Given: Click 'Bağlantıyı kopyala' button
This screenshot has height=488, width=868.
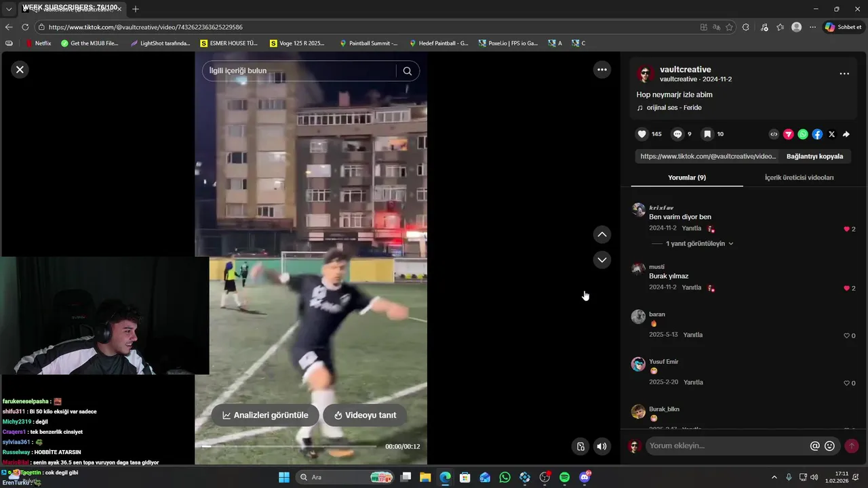Looking at the screenshot, I should (x=814, y=156).
